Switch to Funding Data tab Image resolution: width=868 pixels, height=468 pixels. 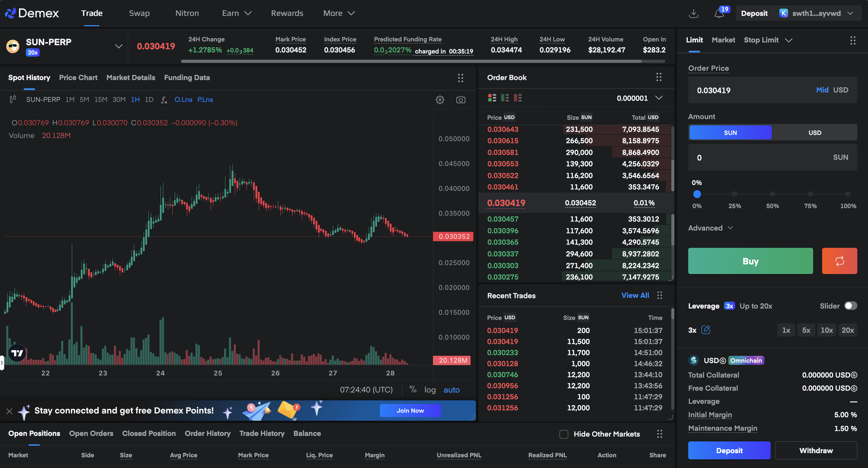click(x=187, y=78)
